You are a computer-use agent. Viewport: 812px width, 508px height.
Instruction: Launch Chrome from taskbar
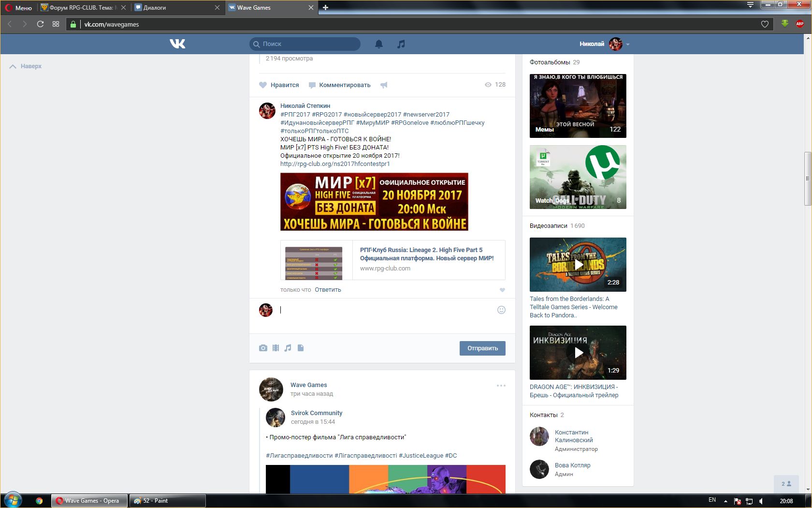(39, 501)
